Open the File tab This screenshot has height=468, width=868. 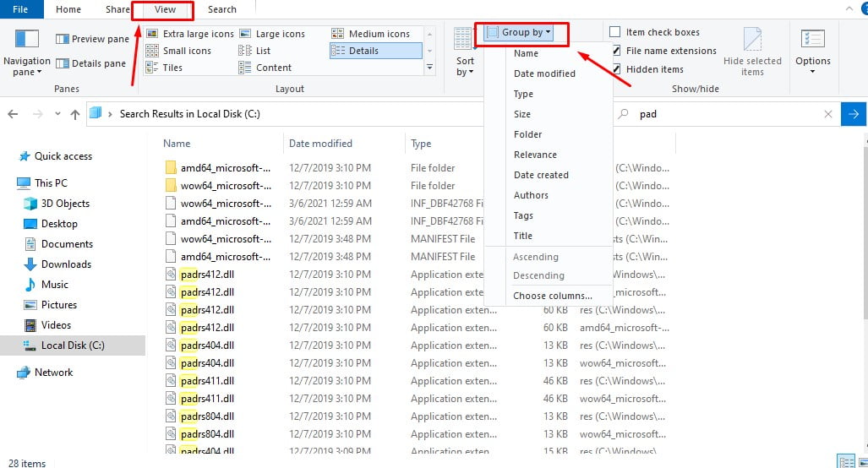pyautogui.click(x=20, y=9)
